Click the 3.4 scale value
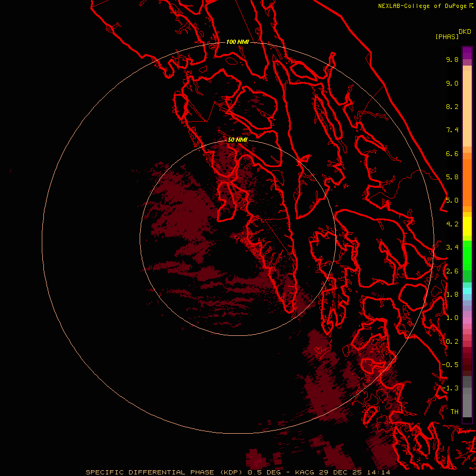This screenshot has width=476, height=476. pos(452,248)
